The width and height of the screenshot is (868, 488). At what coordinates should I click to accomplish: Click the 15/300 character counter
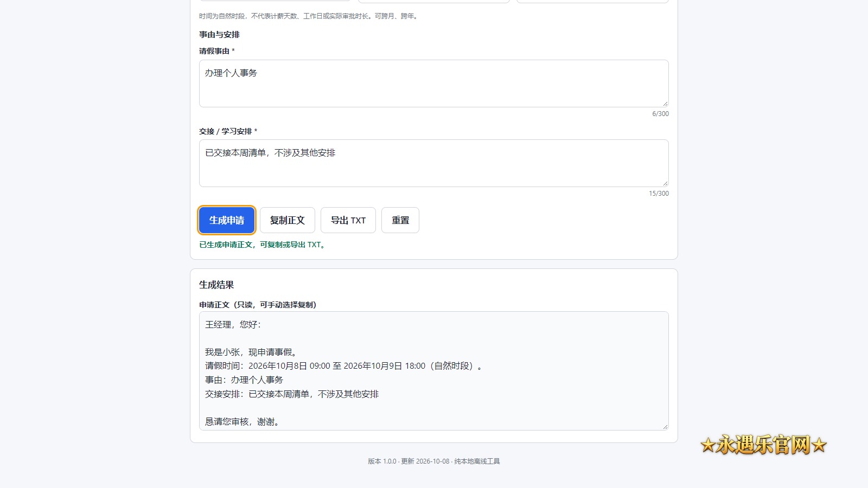coord(659,194)
